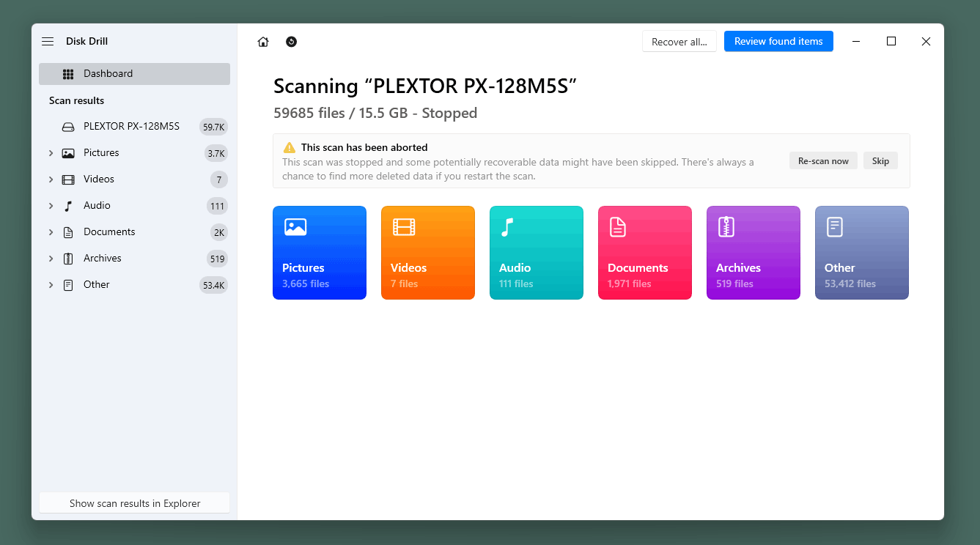Click the file icon on Other card
Screen dimensions: 980x545
click(835, 227)
